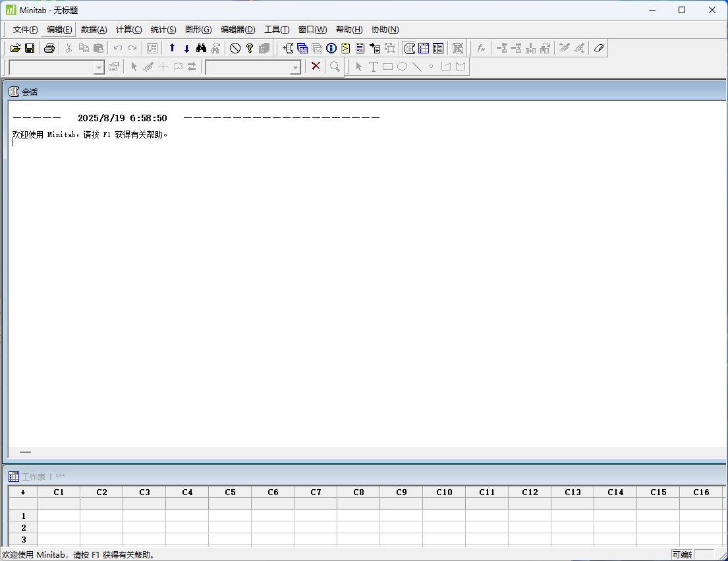Open the Related Documents icon

(375, 48)
